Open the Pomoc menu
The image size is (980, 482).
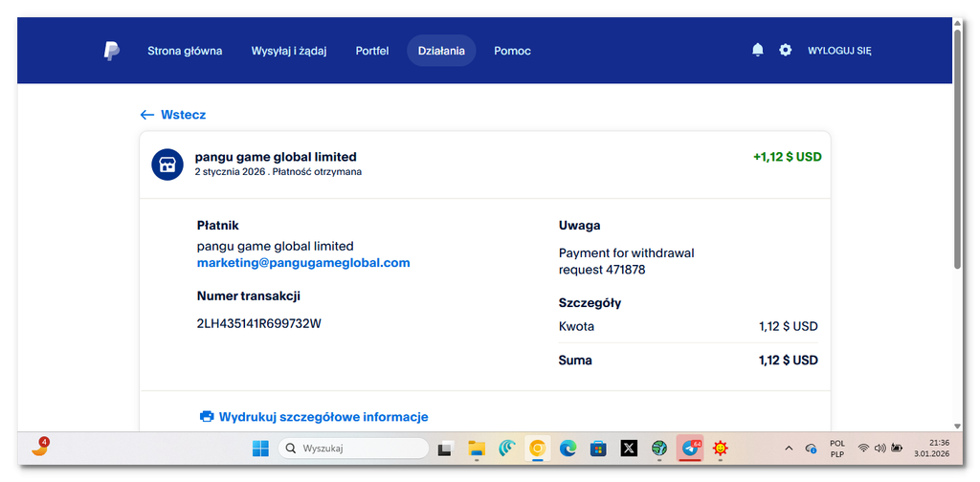coord(513,51)
